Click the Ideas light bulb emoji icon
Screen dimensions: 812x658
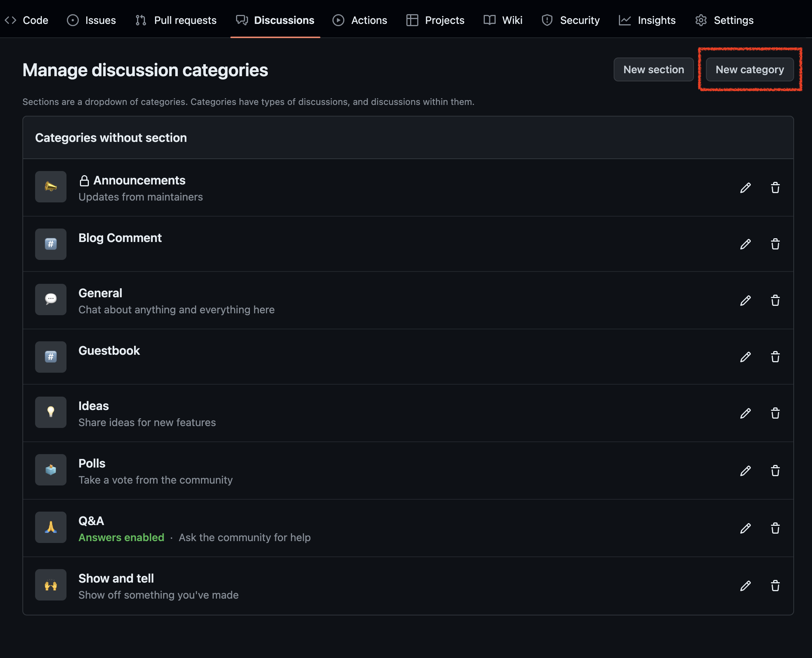[51, 412]
